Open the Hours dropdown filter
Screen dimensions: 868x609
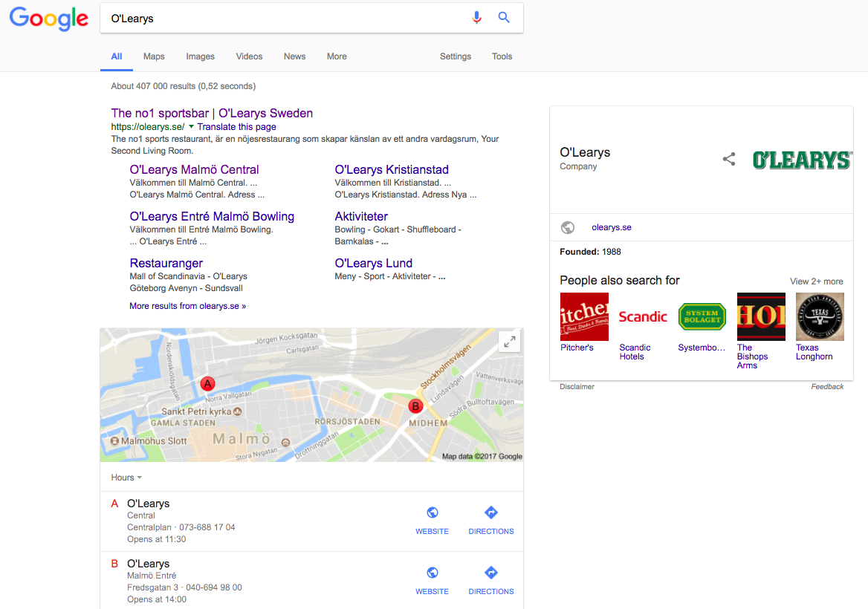[x=126, y=478]
